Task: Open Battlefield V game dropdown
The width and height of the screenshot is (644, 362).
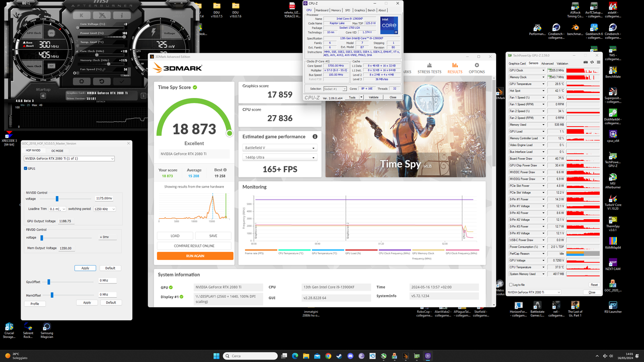Action: (x=280, y=148)
